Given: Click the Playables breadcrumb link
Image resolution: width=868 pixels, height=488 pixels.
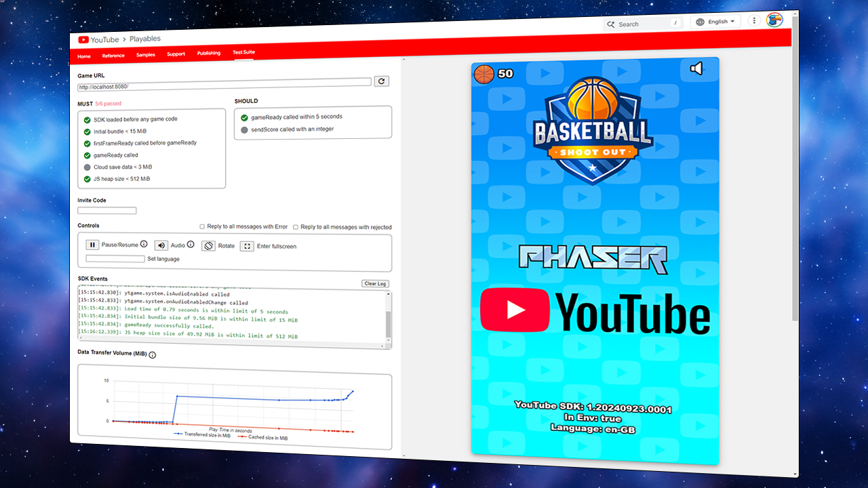Looking at the screenshot, I should [145, 39].
